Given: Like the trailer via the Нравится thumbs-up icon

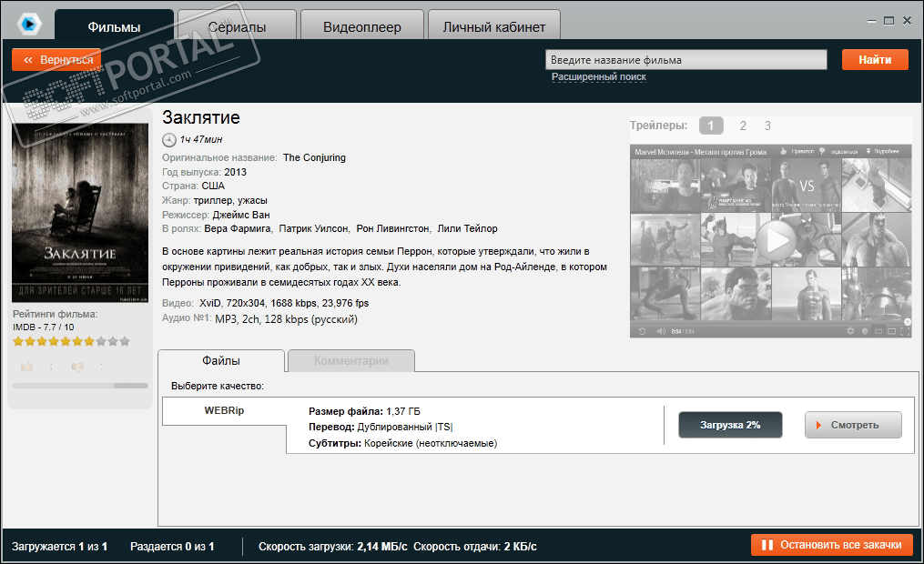Looking at the screenshot, I should point(783,151).
